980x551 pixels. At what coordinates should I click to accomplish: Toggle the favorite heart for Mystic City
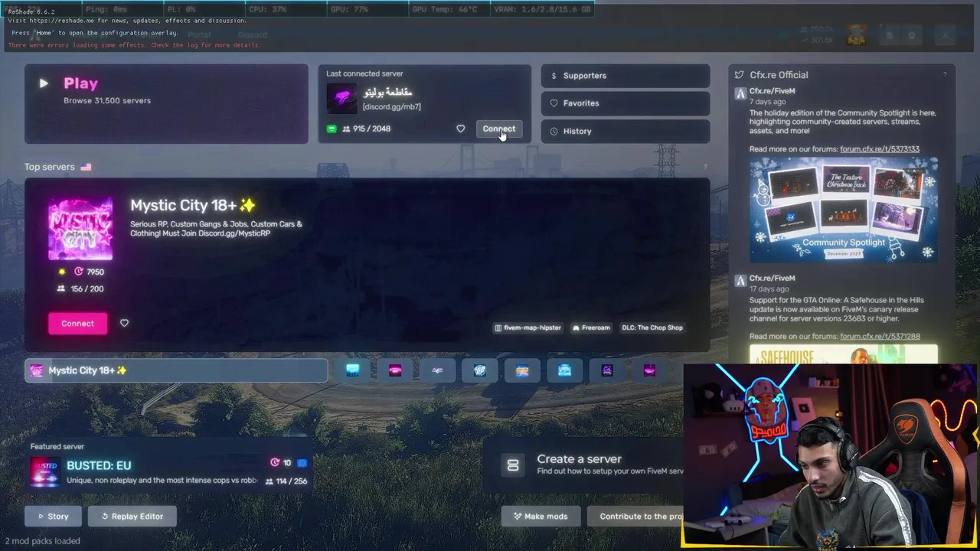click(124, 323)
